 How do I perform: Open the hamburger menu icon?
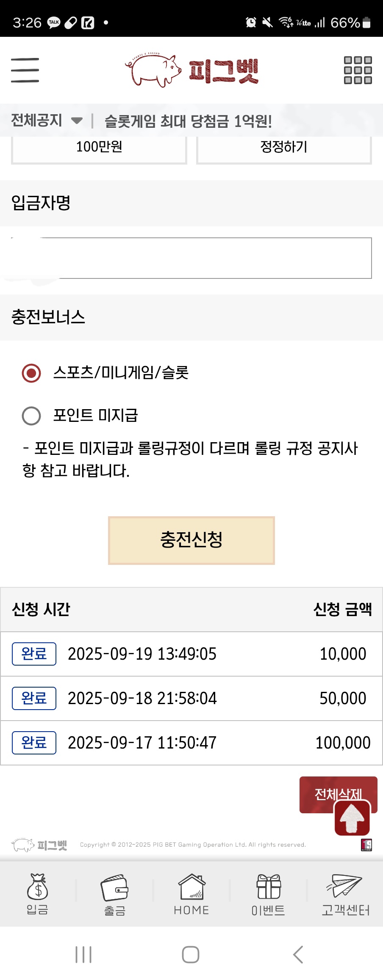pos(25,70)
